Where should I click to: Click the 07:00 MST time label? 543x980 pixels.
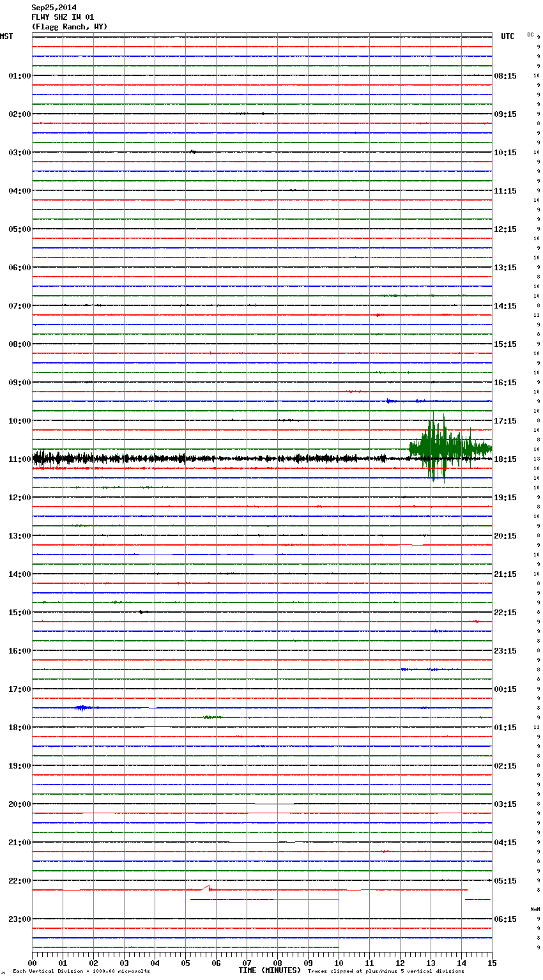coord(20,306)
